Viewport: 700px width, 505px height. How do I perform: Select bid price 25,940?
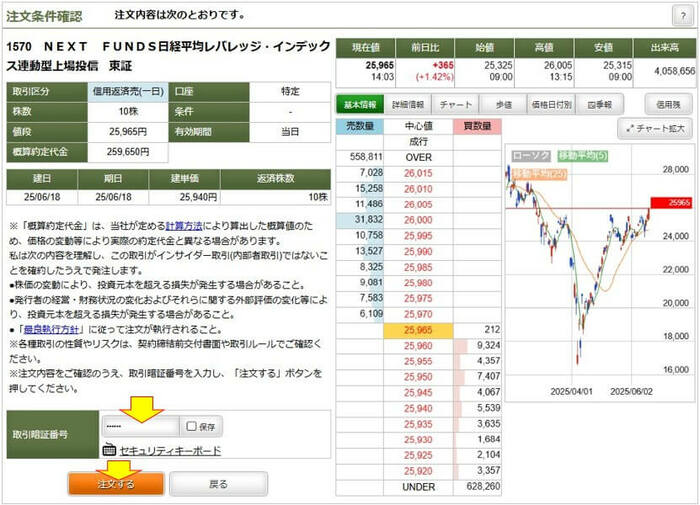(x=418, y=408)
